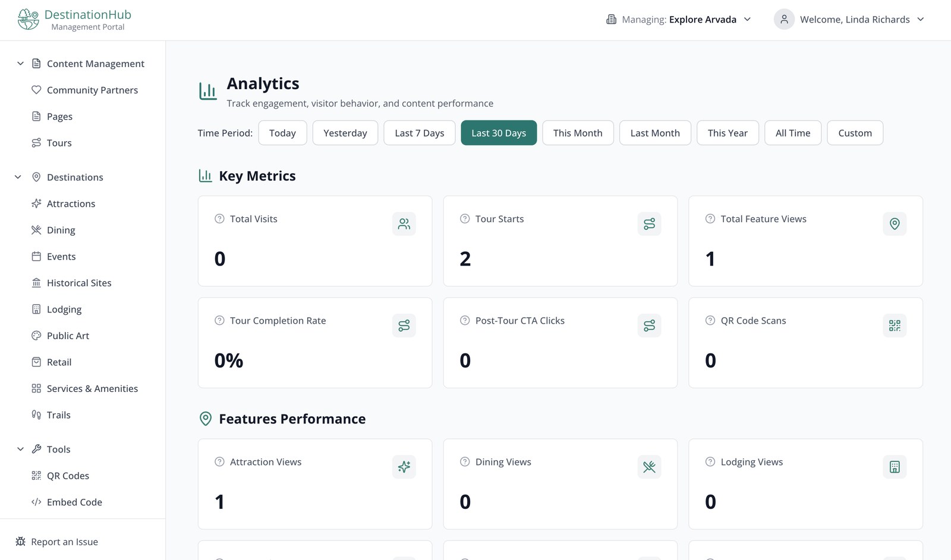Image resolution: width=951 pixels, height=560 pixels.
Task: Click the bug icon for Report an Issue
Action: [x=20, y=542]
